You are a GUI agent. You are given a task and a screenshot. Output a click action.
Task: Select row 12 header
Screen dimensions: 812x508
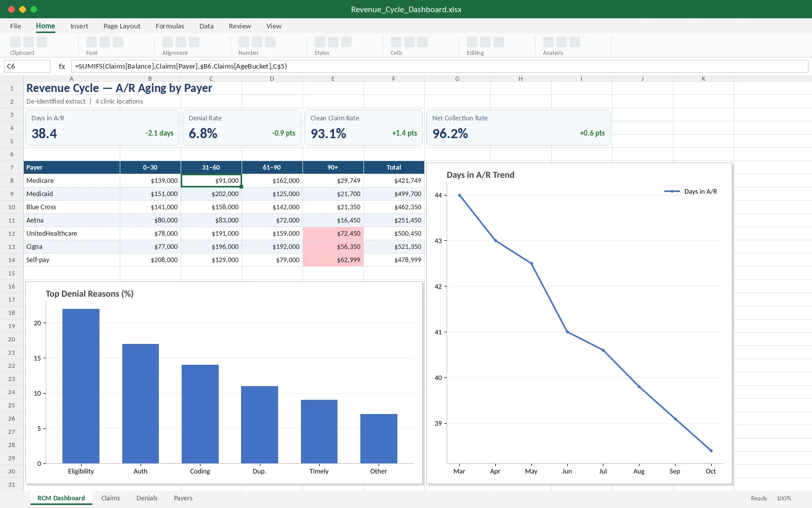click(12, 233)
